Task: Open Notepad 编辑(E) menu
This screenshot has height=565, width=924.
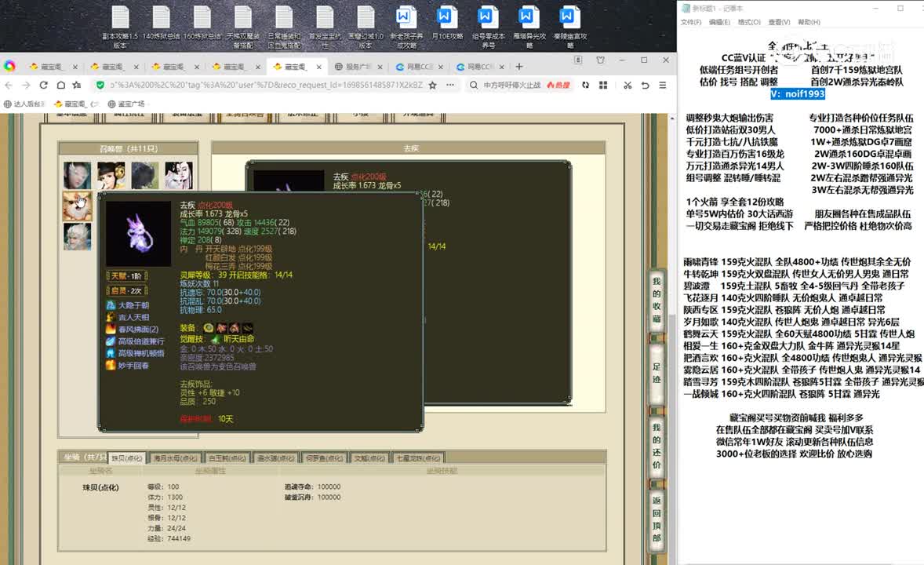Action: (x=719, y=22)
